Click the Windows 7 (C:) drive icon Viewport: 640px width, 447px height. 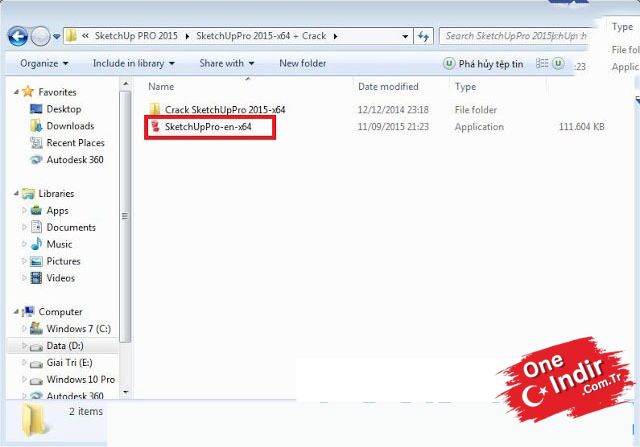pyautogui.click(x=36, y=328)
